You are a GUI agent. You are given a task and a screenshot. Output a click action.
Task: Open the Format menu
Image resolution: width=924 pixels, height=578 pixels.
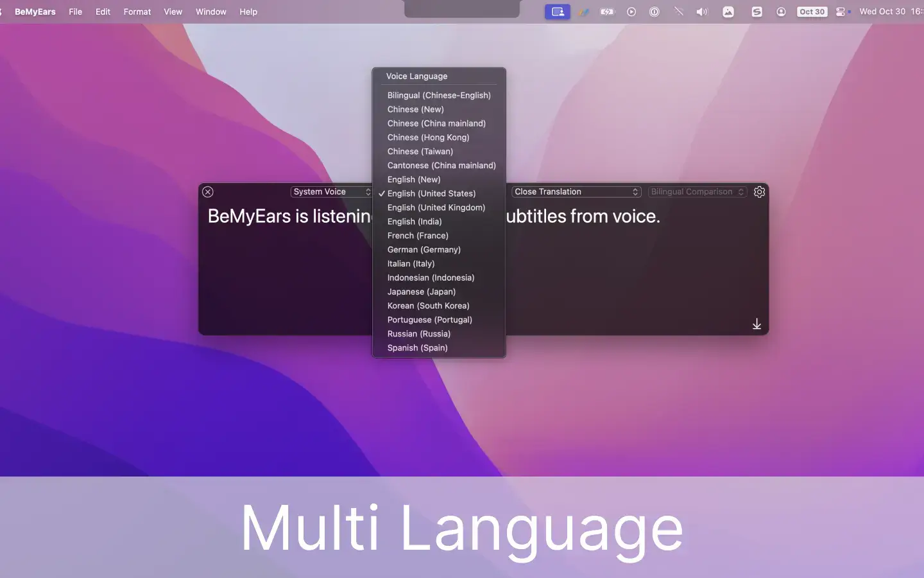(137, 12)
